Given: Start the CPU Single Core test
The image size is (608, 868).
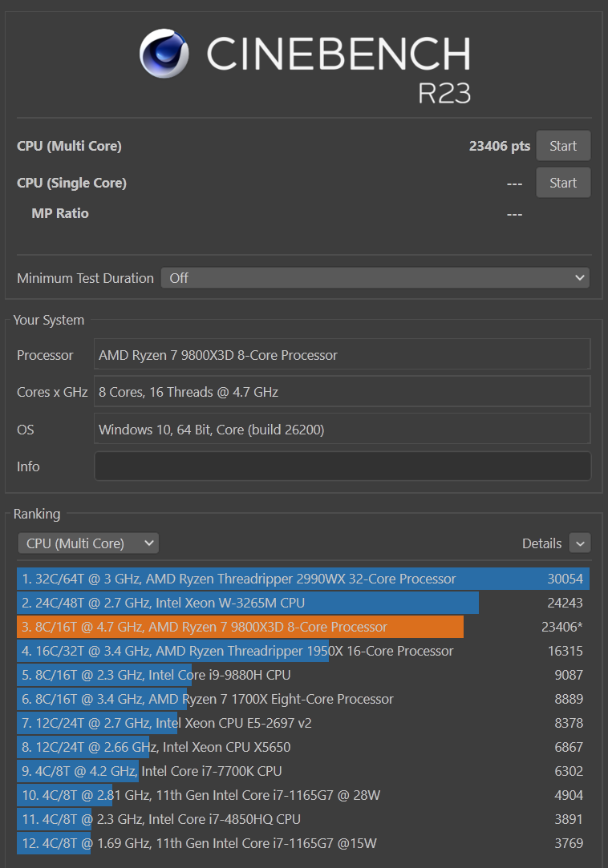Looking at the screenshot, I should click(562, 183).
